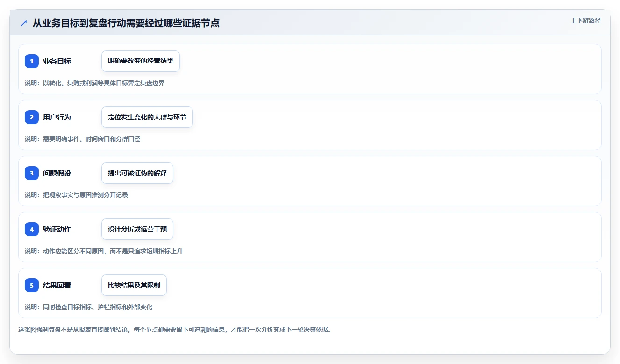Click the 比较结果及其限制 chip
The image size is (620, 364).
[134, 285]
